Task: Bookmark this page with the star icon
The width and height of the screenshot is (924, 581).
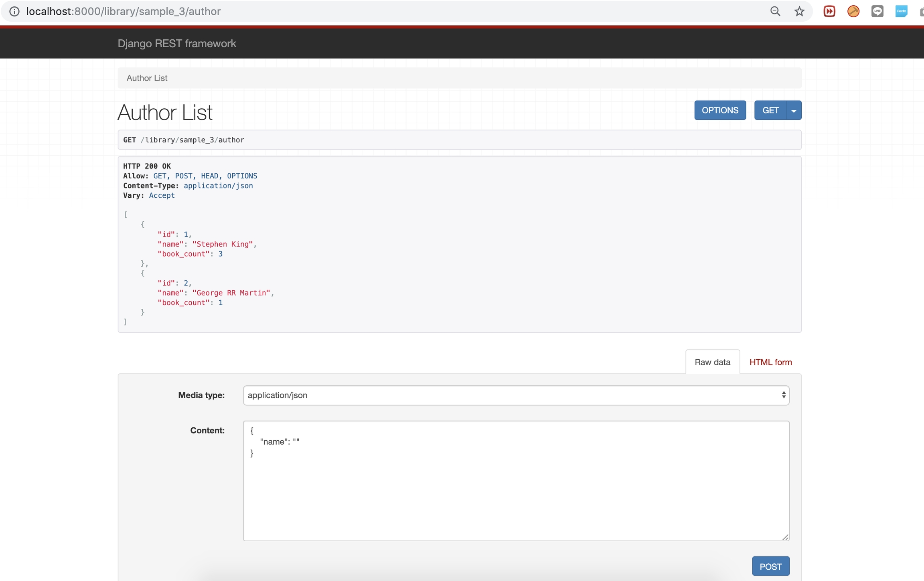Action: point(799,11)
